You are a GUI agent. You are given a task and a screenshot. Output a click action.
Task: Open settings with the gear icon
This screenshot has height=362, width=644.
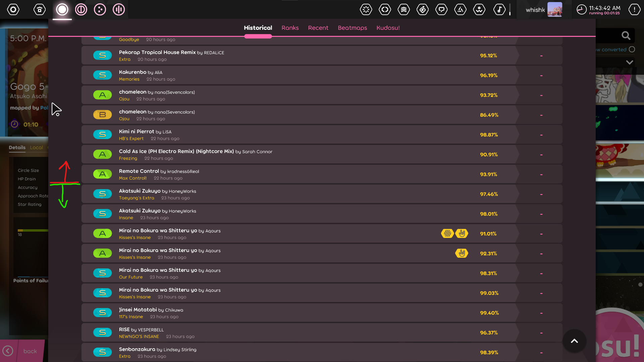tap(13, 9)
